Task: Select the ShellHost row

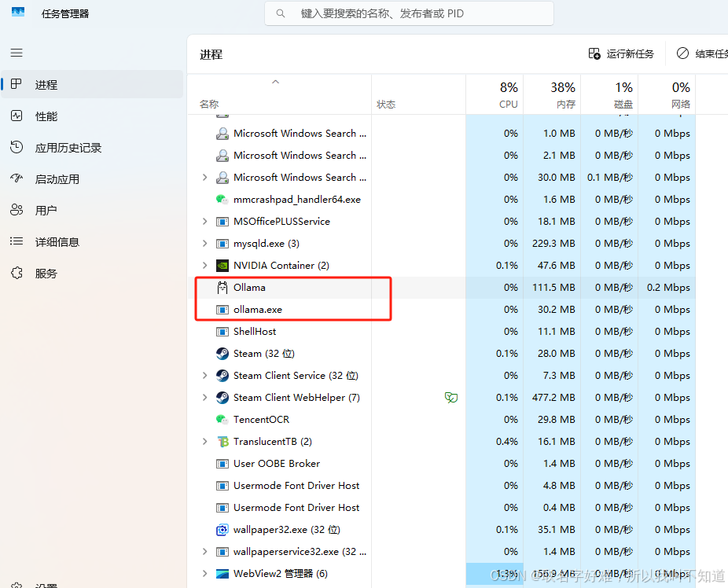Action: (x=442, y=332)
